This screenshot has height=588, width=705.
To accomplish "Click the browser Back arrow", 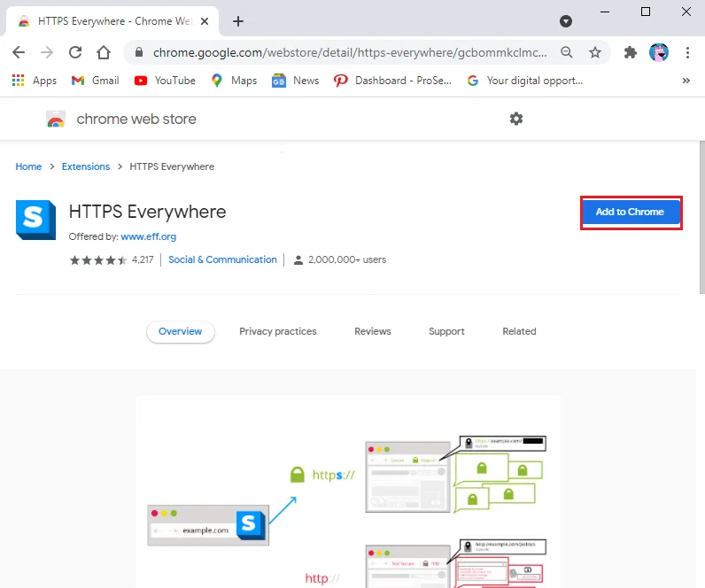I will click(x=19, y=52).
